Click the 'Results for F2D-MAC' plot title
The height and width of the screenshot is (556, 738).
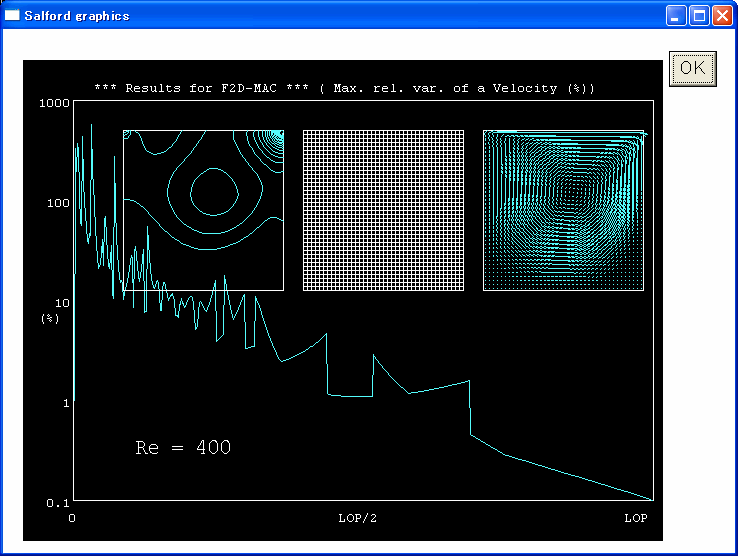click(345, 88)
